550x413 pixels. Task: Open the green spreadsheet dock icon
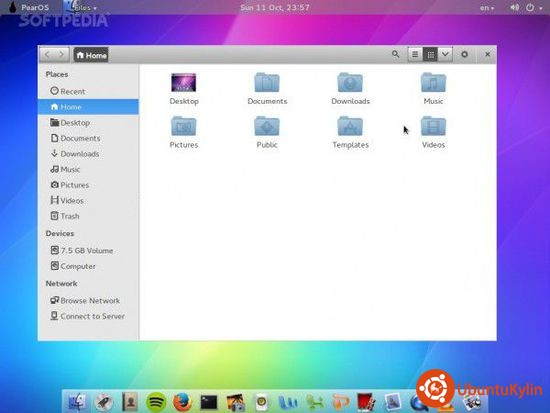314,402
